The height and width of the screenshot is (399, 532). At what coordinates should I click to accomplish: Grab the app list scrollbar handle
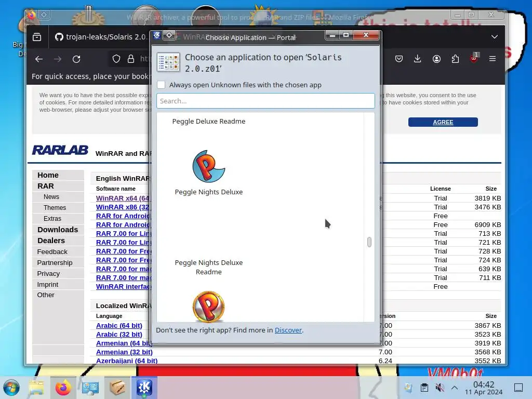pyautogui.click(x=369, y=242)
